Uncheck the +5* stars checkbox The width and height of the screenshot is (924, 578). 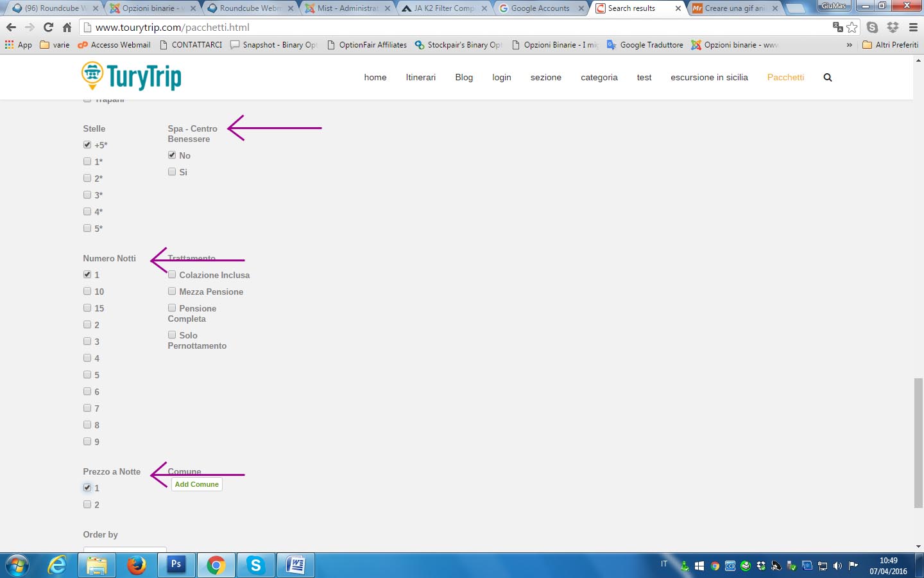pyautogui.click(x=87, y=144)
